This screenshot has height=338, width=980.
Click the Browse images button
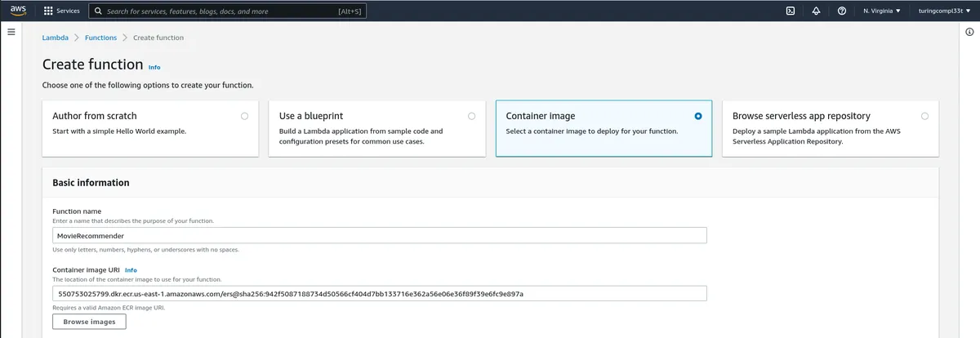[x=90, y=322]
